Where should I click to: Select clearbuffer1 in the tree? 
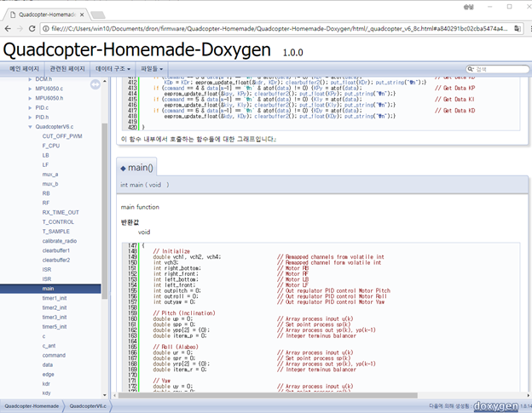click(56, 250)
